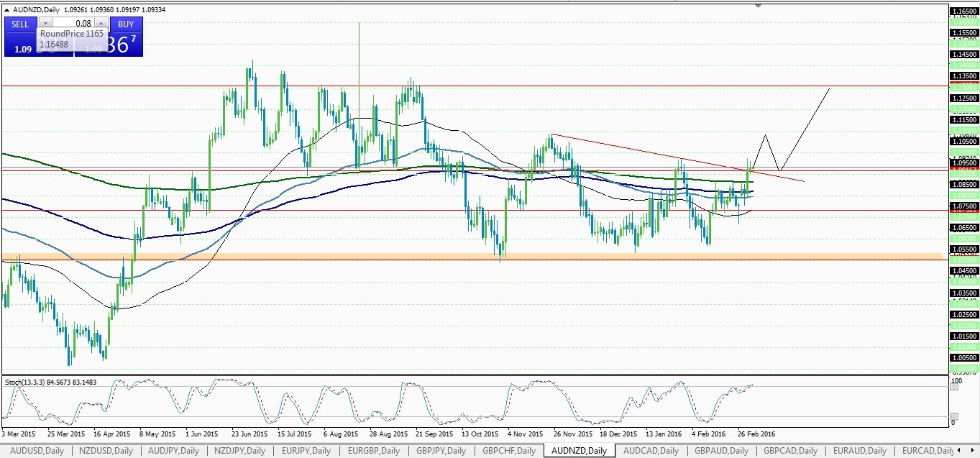Image resolution: width=980 pixels, height=458 pixels.
Task: Open the AUDJPY,Daily chart tab
Action: click(x=173, y=451)
